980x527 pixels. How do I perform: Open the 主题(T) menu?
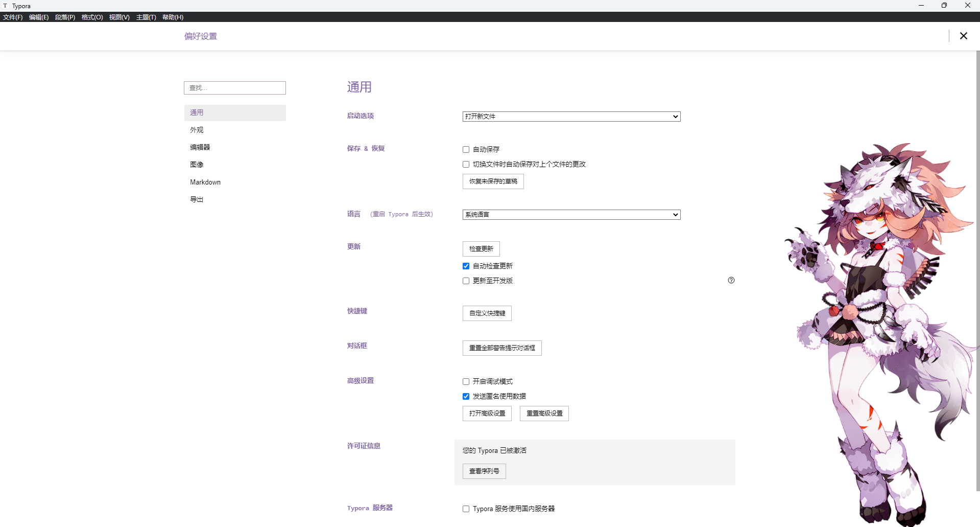tap(146, 17)
